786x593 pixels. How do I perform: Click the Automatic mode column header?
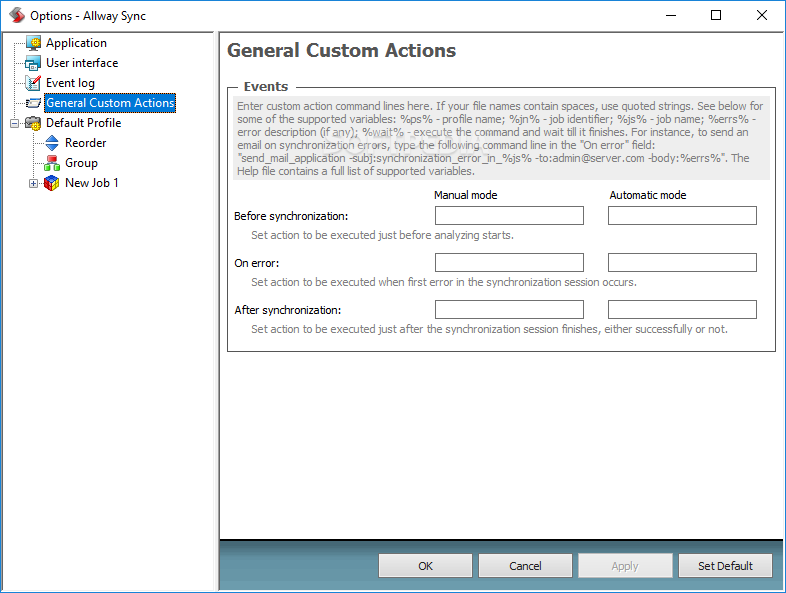click(648, 195)
